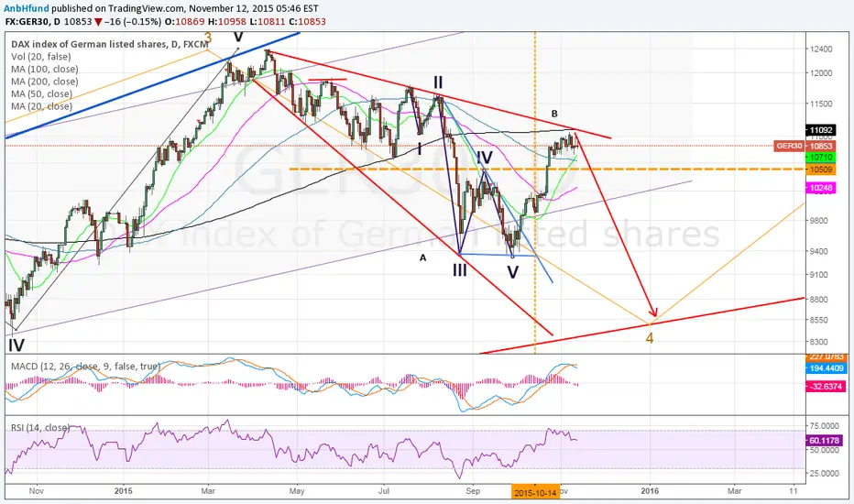Select the red downward projection arrow line

(x=614, y=224)
